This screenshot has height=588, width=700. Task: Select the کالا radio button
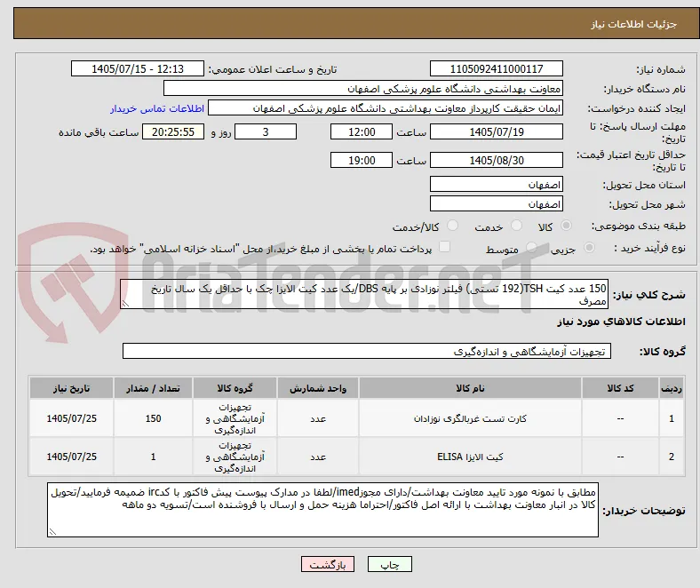(566, 226)
